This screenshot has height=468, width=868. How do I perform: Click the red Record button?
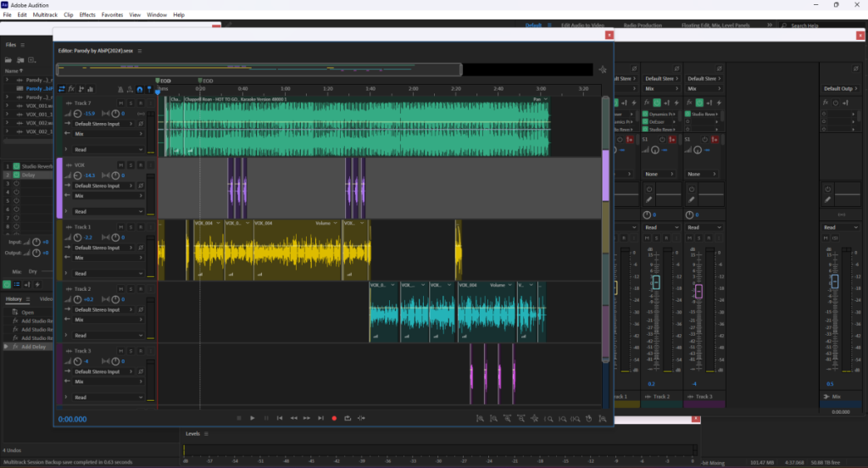pyautogui.click(x=334, y=418)
